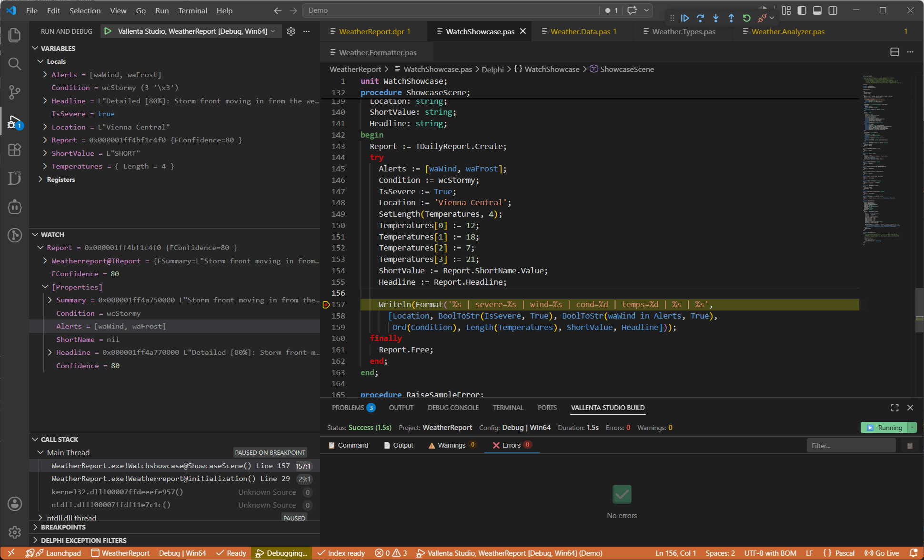The height and width of the screenshot is (560, 924).
Task: Go Back with the navigation arrow
Action: pyautogui.click(x=278, y=10)
